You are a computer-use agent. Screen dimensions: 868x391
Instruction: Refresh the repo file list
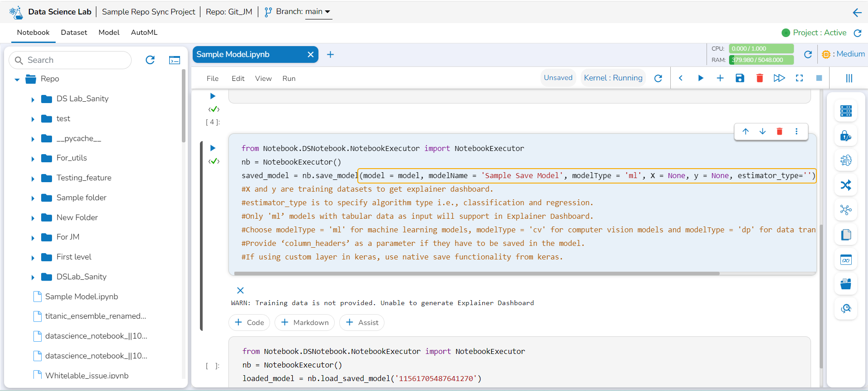150,60
